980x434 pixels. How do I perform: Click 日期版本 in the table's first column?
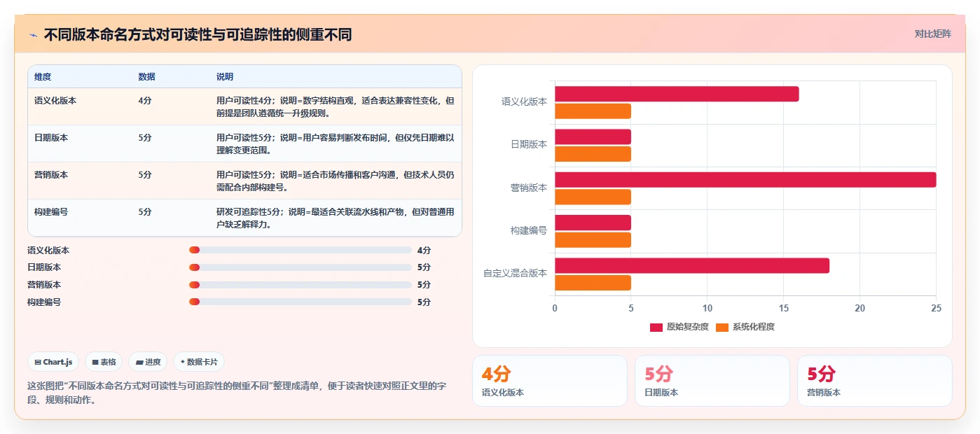[51, 137]
